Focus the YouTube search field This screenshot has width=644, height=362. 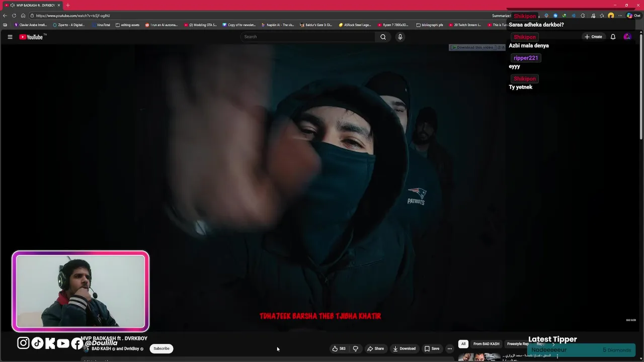tap(308, 37)
